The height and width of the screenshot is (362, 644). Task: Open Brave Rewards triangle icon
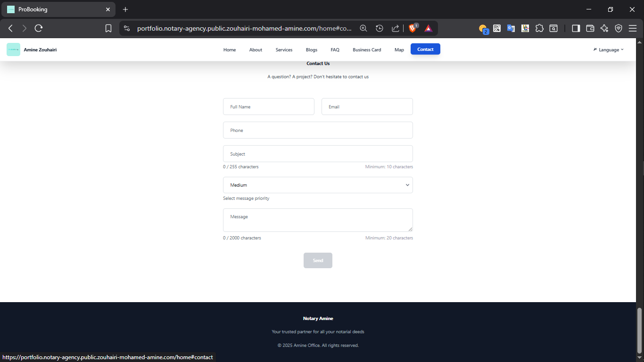click(x=428, y=28)
